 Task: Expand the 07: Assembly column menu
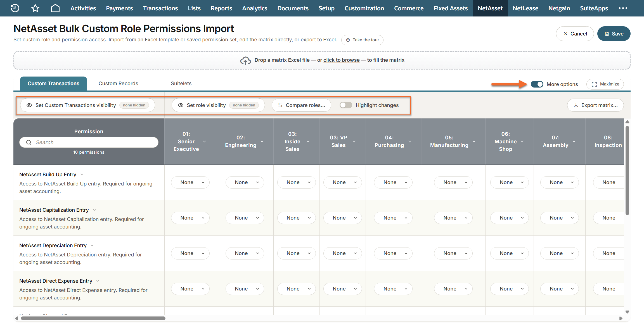574,142
